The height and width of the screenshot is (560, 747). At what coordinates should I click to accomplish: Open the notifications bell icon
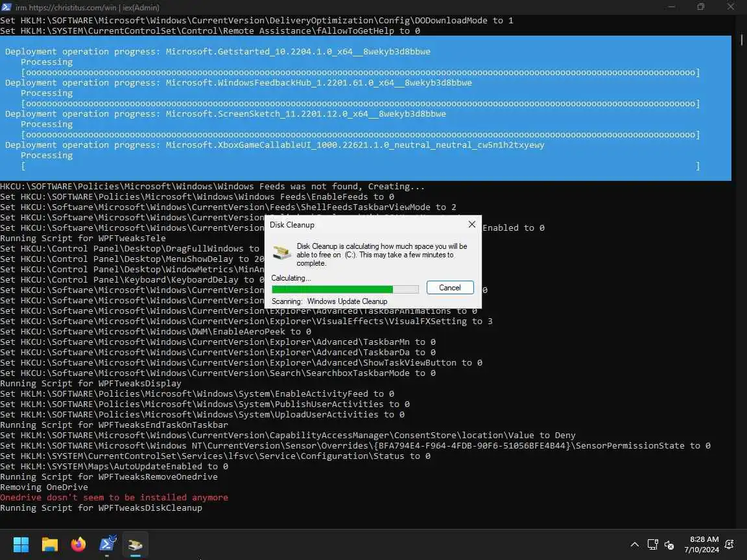[729, 544]
